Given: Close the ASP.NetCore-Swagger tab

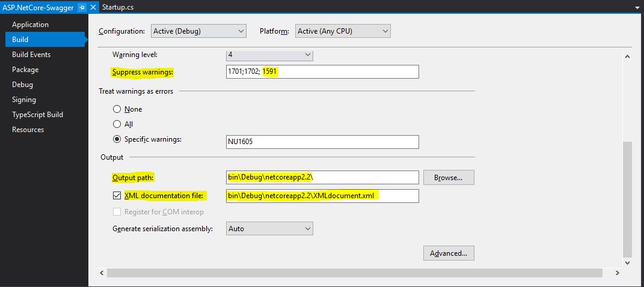Looking at the screenshot, I should pos(93,7).
